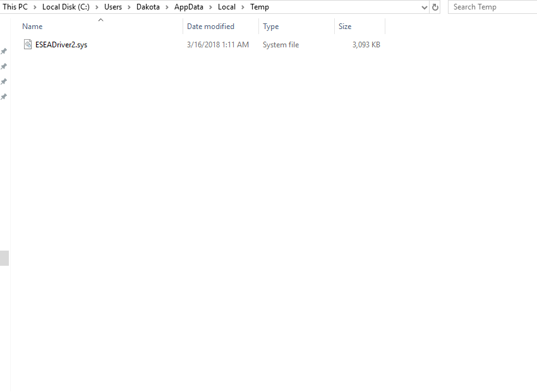The height and width of the screenshot is (392, 537).
Task: Sort files by the Size column
Action: [345, 27]
